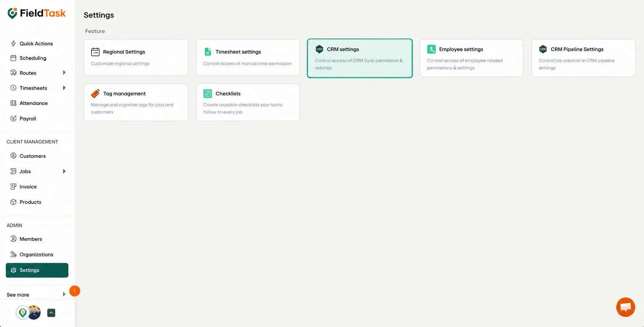644x327 pixels.
Task: Open the chat support bubble
Action: click(626, 307)
